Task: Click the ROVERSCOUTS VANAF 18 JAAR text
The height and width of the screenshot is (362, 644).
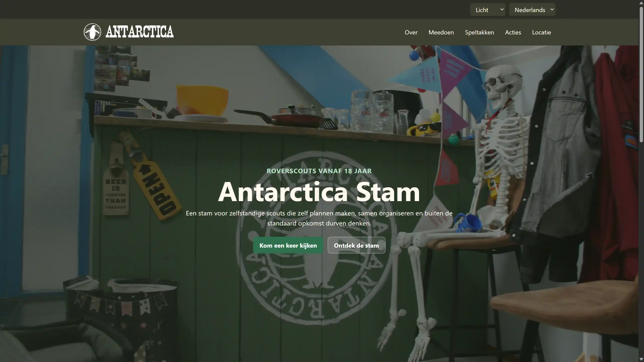Action: point(319,171)
